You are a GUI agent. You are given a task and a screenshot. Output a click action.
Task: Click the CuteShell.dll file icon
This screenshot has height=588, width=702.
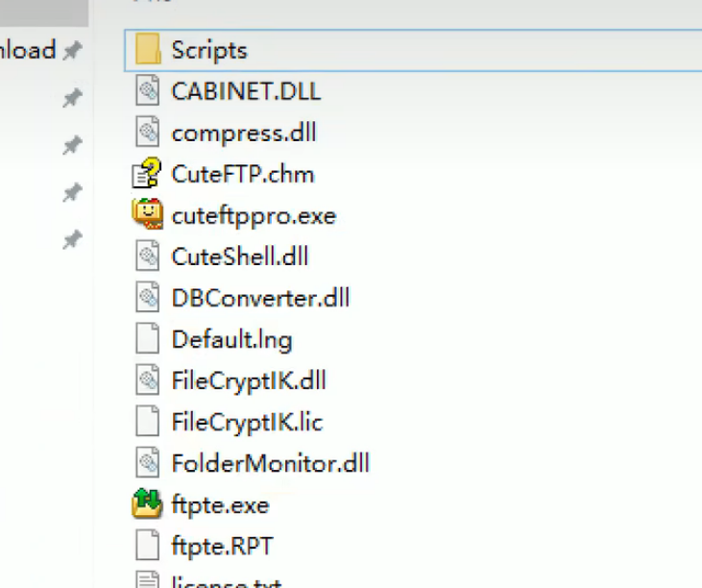pyautogui.click(x=147, y=256)
